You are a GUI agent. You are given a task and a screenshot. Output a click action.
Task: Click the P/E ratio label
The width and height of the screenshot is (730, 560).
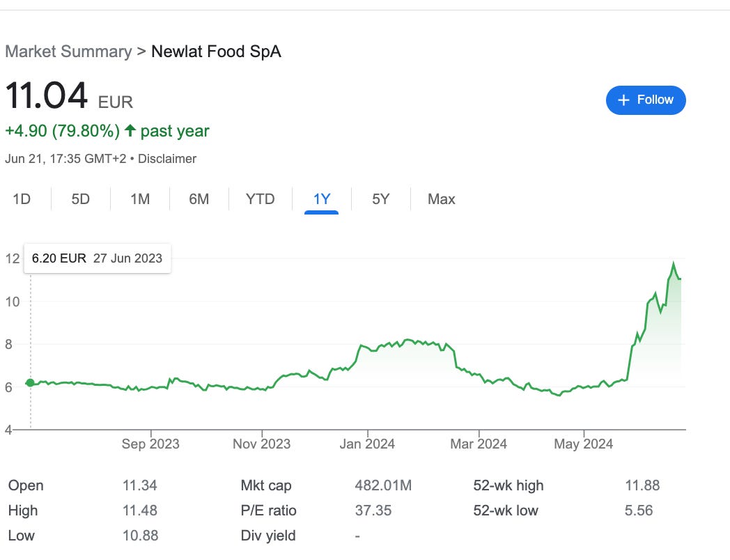point(269,511)
